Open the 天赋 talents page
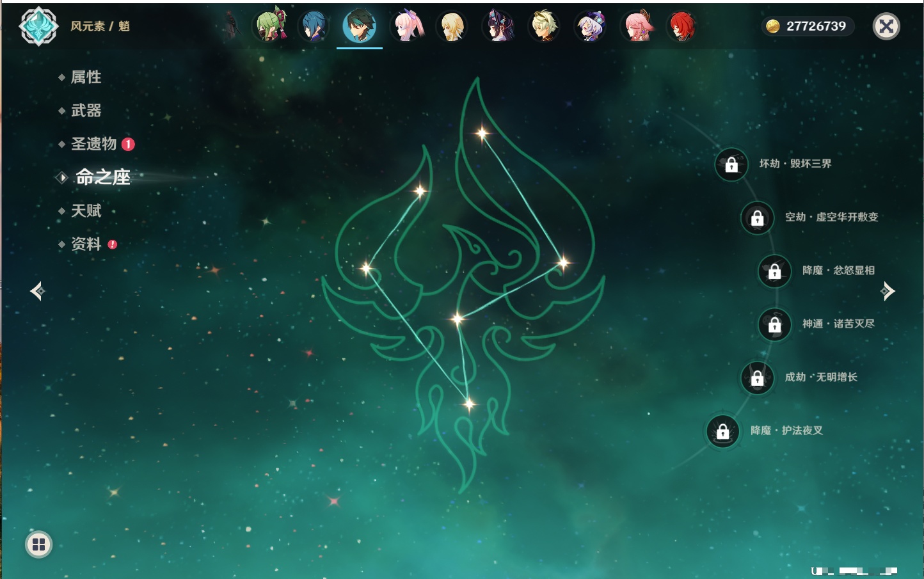The width and height of the screenshot is (924, 579). tap(86, 210)
